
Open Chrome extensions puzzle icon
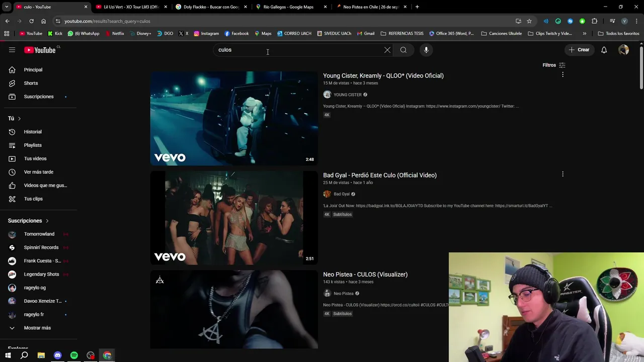pos(594,21)
